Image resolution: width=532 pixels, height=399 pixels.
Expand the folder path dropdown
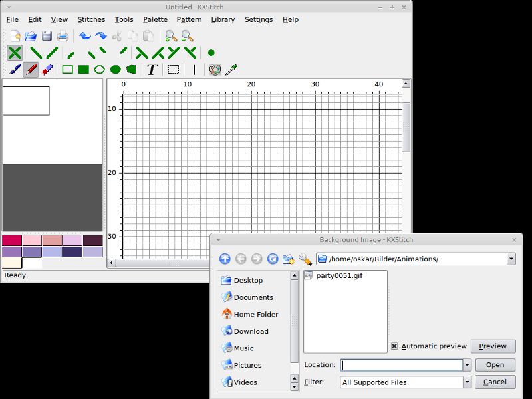click(511, 259)
